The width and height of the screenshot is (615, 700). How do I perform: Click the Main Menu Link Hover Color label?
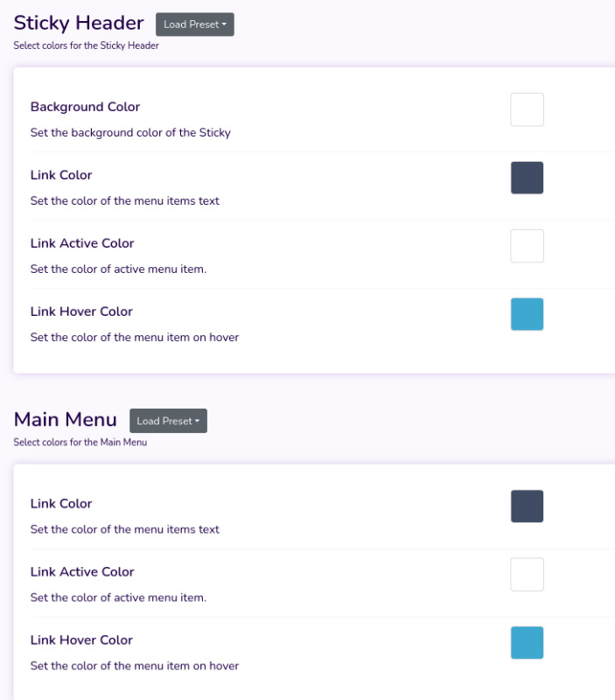pos(81,640)
